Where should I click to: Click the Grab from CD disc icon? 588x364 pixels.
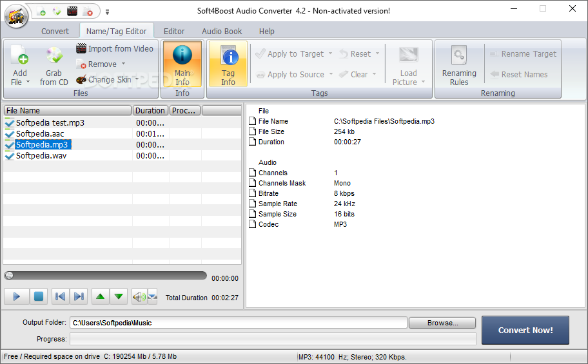pos(54,55)
